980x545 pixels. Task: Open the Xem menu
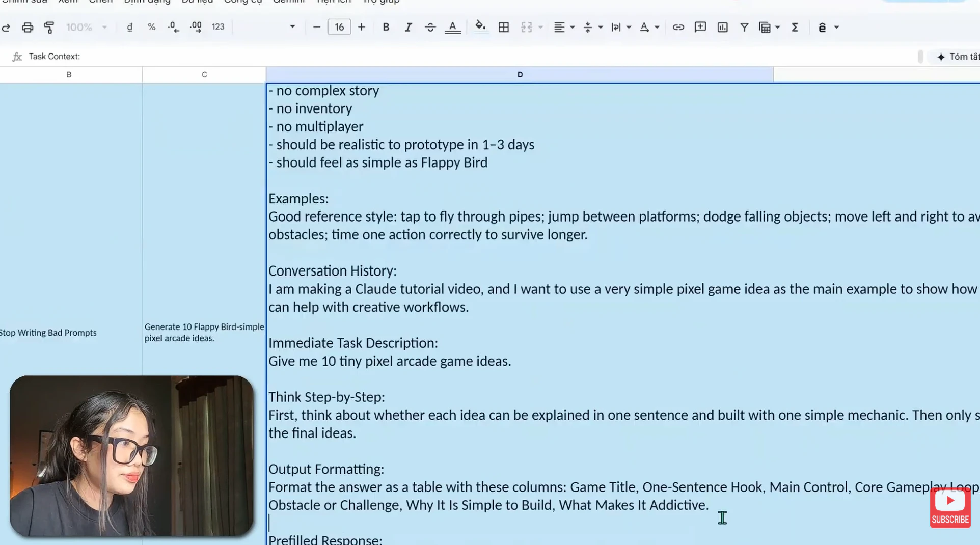click(68, 2)
